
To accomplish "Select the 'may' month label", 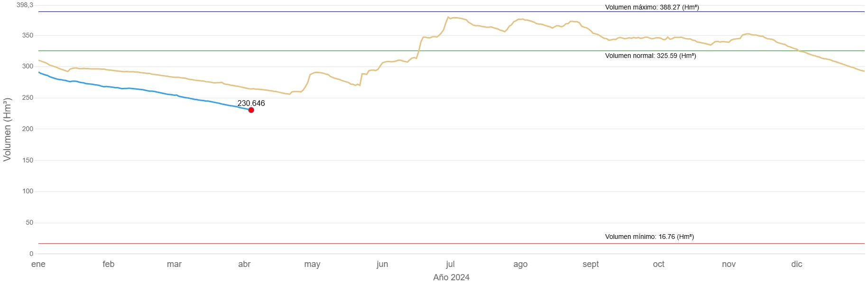I will [312, 264].
